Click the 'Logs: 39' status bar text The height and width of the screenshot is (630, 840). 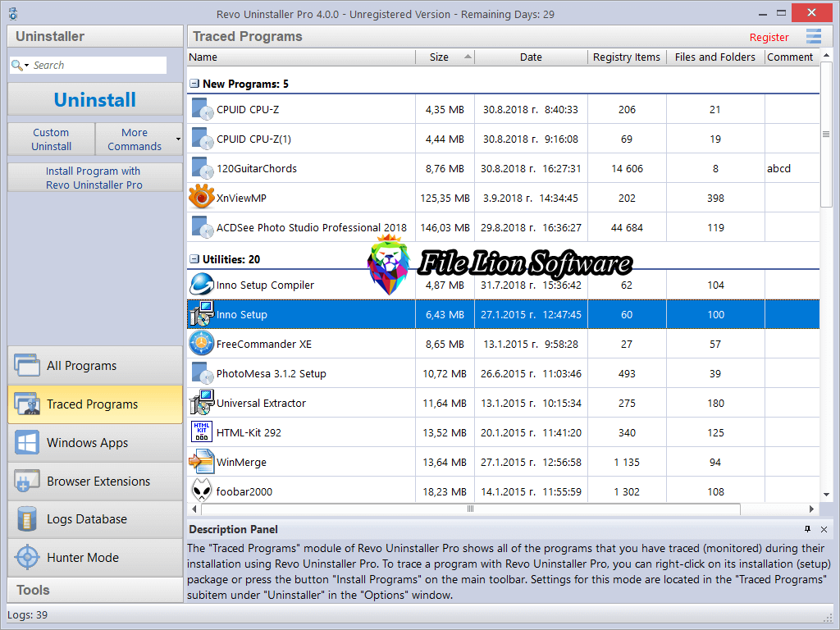27,615
